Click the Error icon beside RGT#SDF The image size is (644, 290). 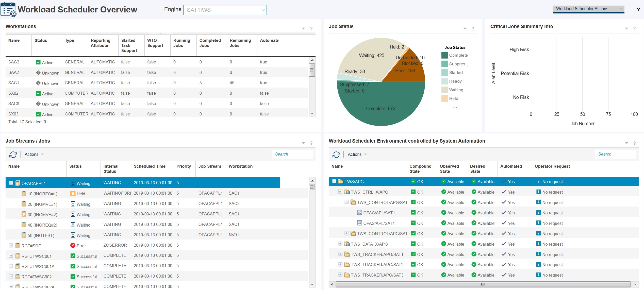coord(73,245)
